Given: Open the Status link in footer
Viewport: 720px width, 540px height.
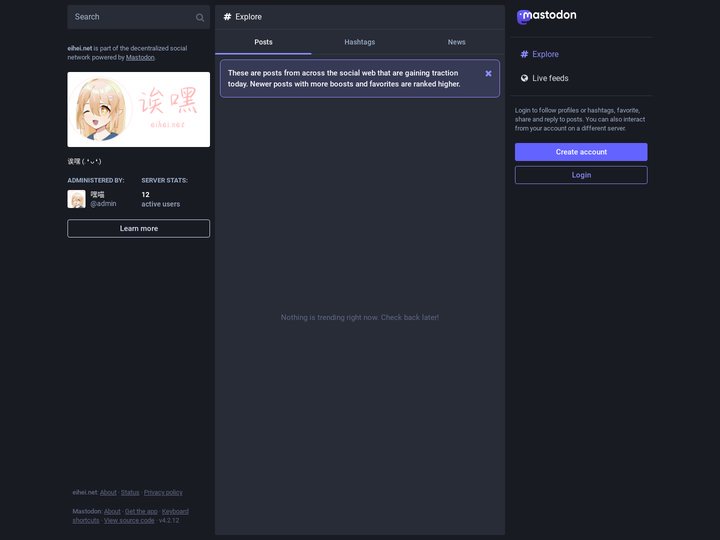Looking at the screenshot, I should [x=130, y=492].
